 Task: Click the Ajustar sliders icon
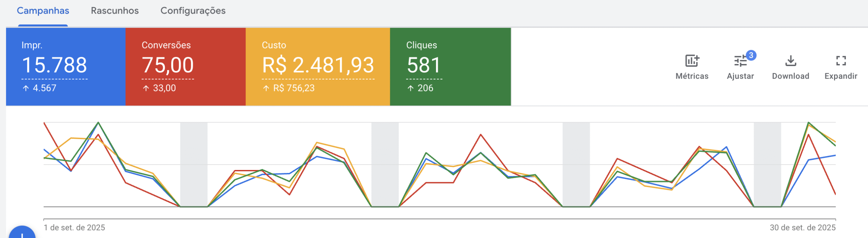740,62
